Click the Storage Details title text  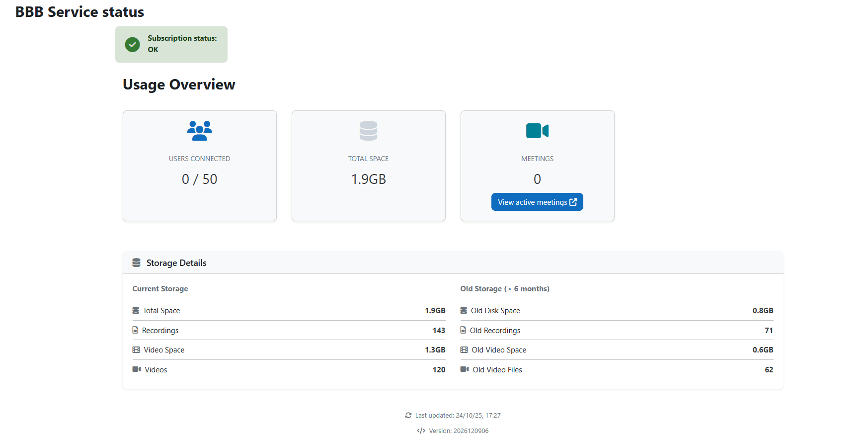click(x=176, y=263)
